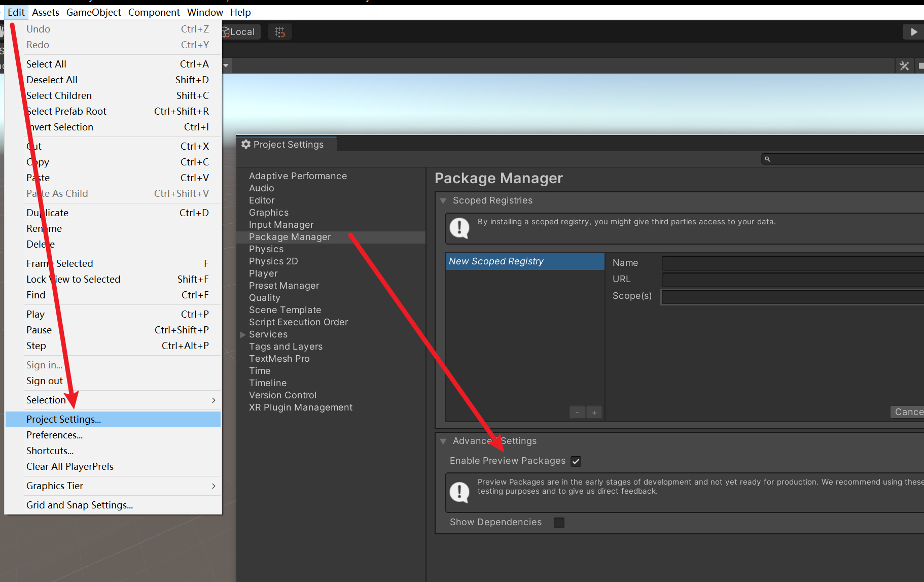Image resolution: width=924 pixels, height=582 pixels.
Task: Choose Shortcuts... from Edit menu
Action: (113, 451)
